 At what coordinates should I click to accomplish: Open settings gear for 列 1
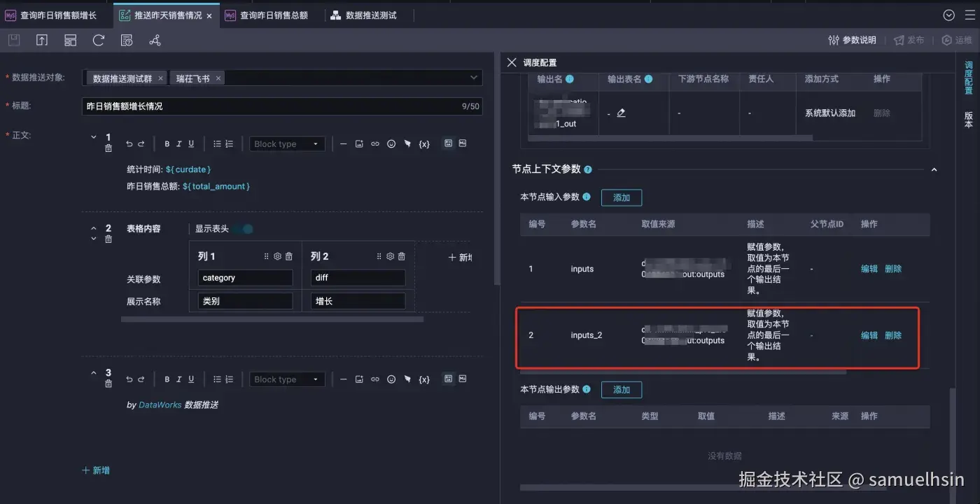[277, 257]
